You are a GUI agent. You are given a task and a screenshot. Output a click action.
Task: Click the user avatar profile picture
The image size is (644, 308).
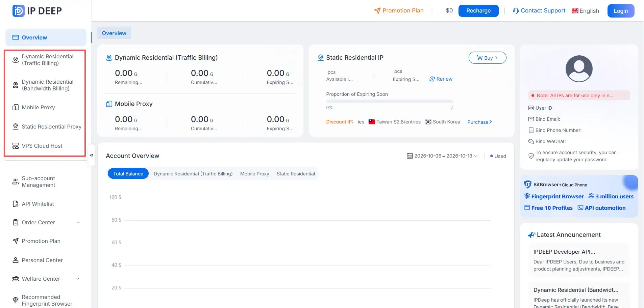[x=579, y=69]
